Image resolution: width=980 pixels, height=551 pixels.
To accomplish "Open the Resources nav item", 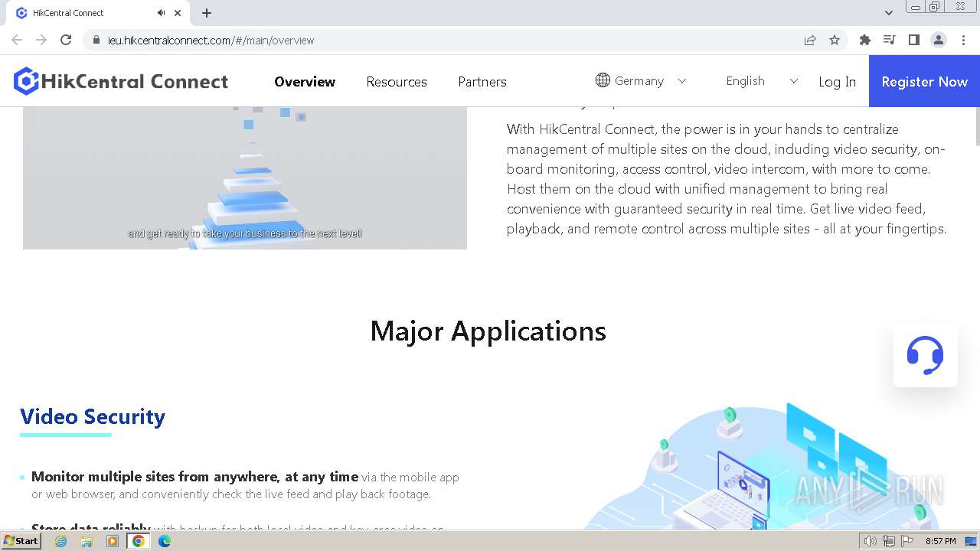I will point(397,82).
